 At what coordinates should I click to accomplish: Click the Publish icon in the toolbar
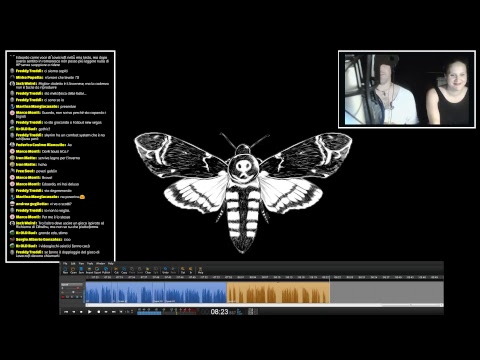pyautogui.click(x=106, y=270)
